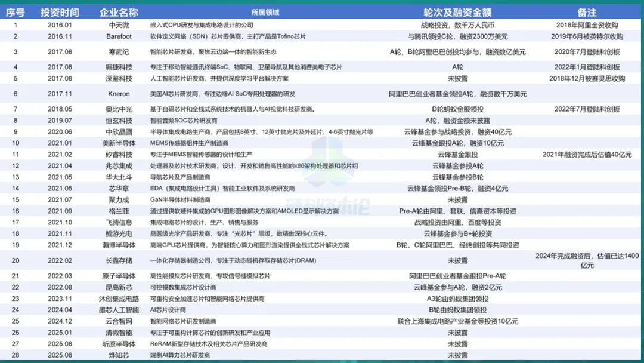Select the company name Kneron
The height and width of the screenshot is (363, 644).
(119, 94)
